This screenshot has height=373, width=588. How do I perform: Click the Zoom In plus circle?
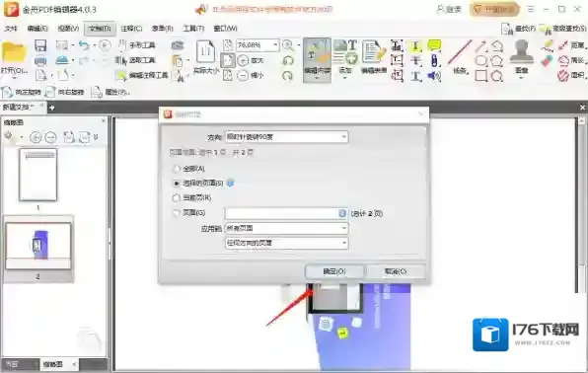(x=243, y=60)
